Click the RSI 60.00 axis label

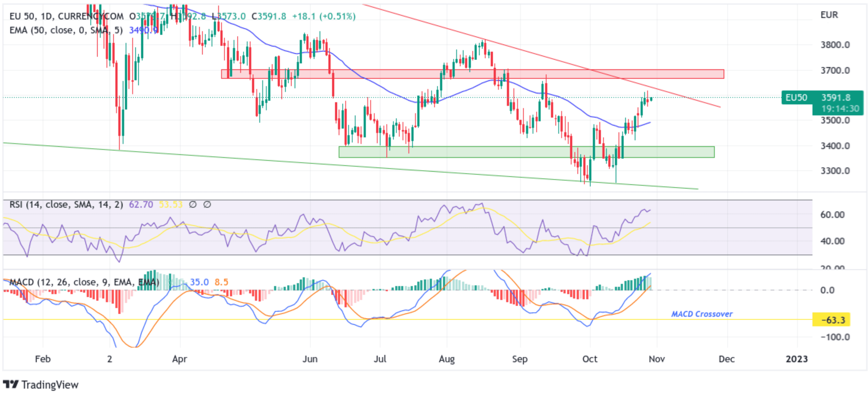pyautogui.click(x=832, y=215)
